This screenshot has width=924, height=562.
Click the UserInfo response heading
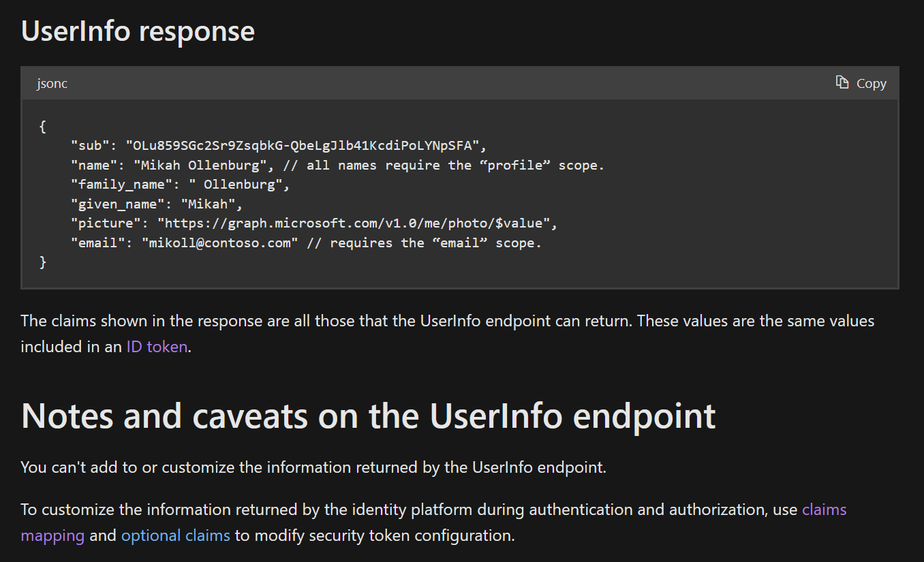[x=138, y=31]
